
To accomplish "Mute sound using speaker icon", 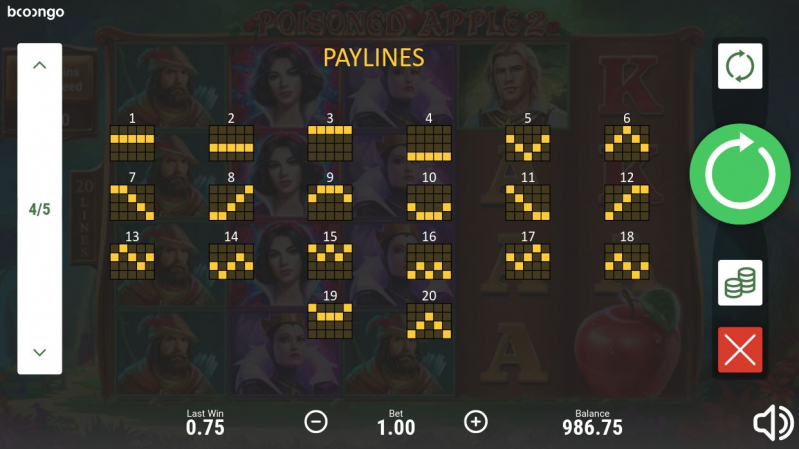I will click(x=773, y=422).
